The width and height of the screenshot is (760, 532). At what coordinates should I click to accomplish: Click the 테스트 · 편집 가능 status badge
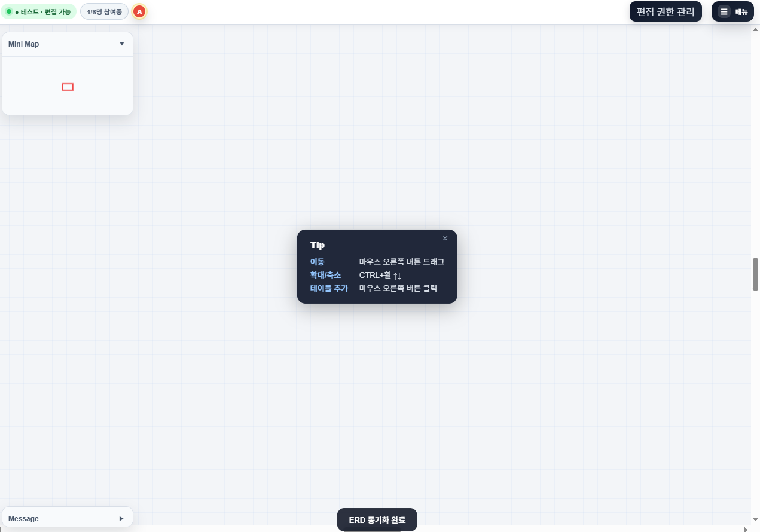(39, 11)
